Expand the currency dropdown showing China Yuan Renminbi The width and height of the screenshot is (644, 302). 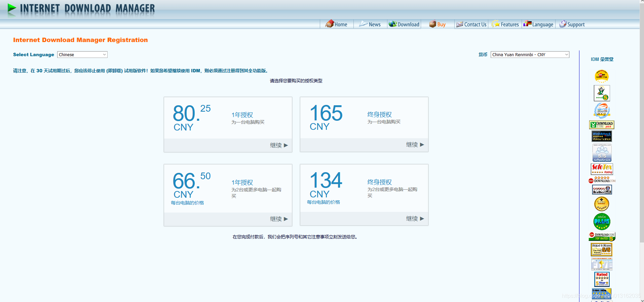530,54
